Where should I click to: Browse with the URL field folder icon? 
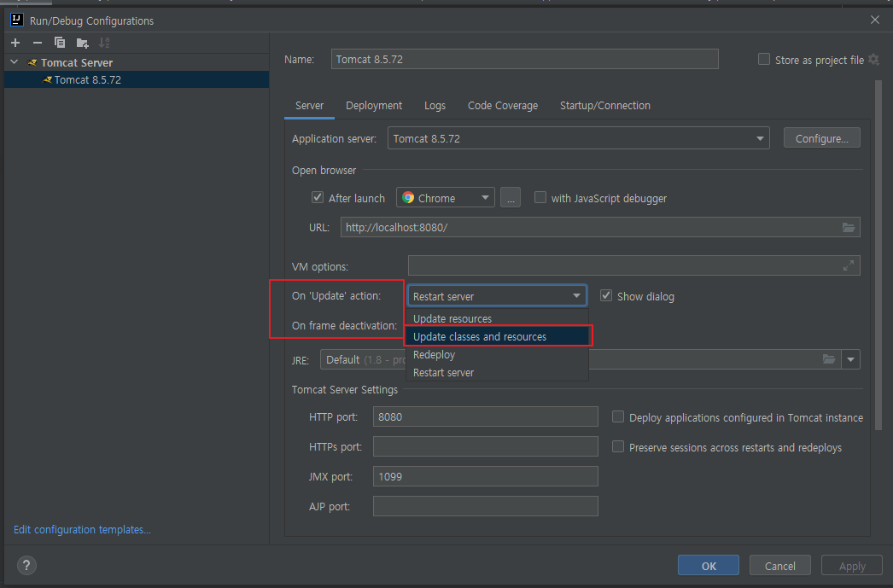849,227
